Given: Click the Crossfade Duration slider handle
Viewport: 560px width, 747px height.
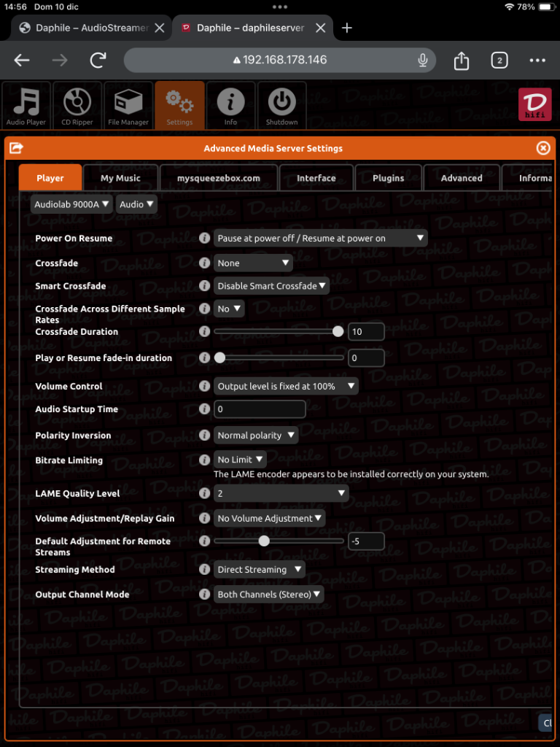Looking at the screenshot, I should (x=338, y=332).
